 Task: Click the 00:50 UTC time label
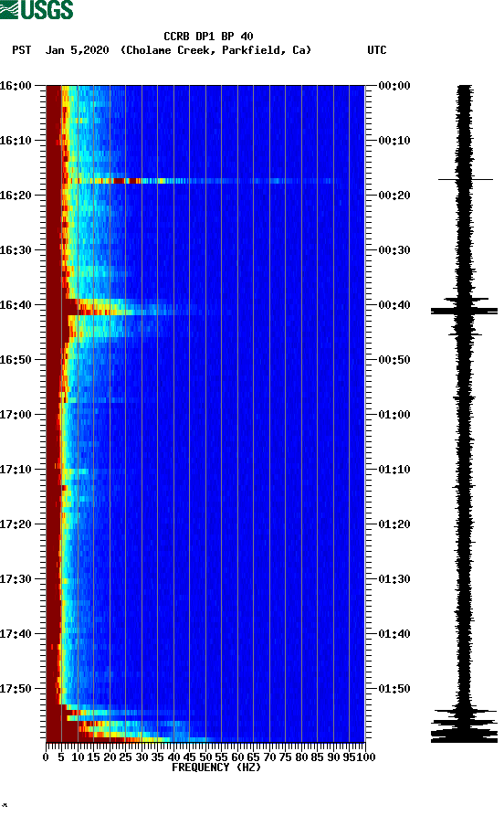click(394, 360)
